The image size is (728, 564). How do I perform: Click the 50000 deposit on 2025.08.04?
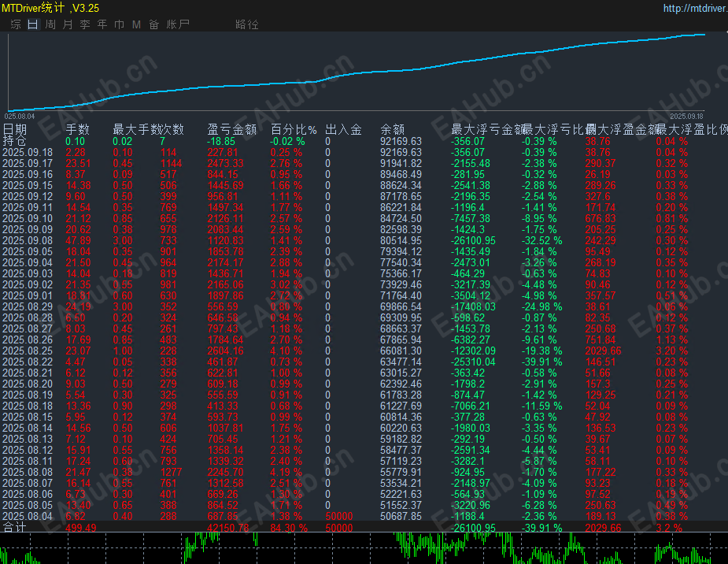339,517
